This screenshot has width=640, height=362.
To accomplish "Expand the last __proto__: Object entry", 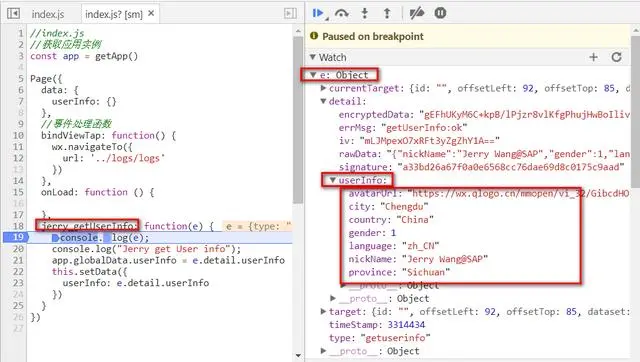I will pos(323,351).
